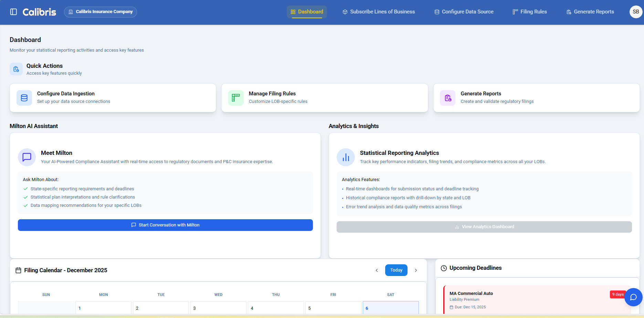This screenshot has width=644, height=318.
Task: Click the sidebar toggle icon beside Calibris logo
Action: (13, 11)
